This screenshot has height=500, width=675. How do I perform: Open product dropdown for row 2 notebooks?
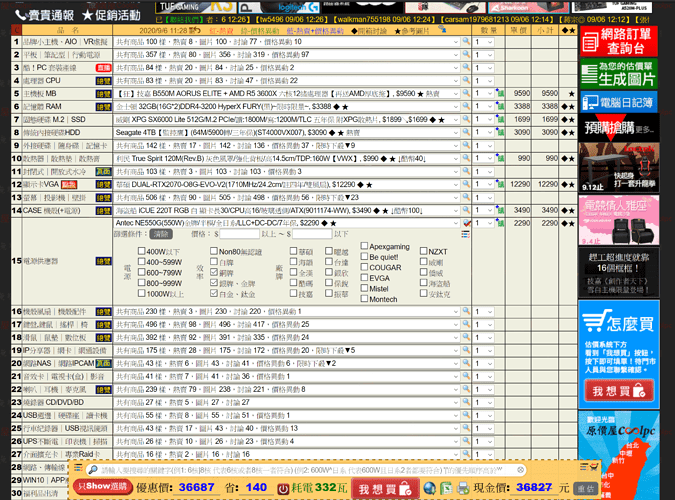pyautogui.click(x=287, y=55)
